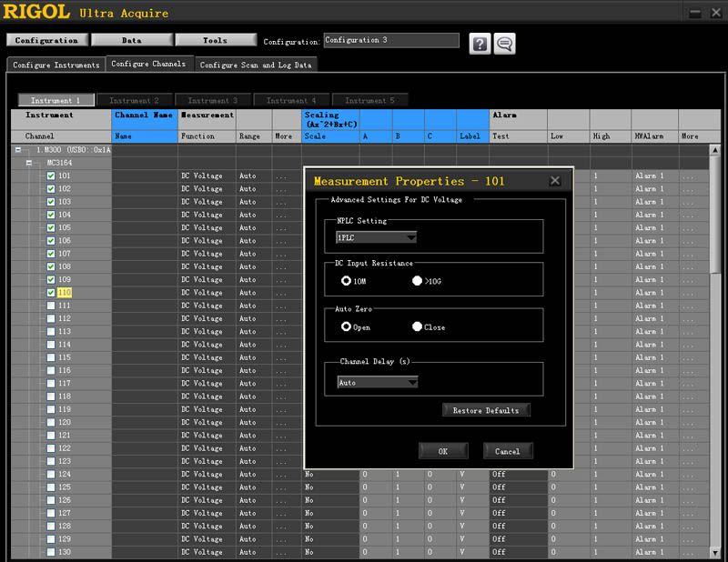
Task: Click the help question mark icon
Action: coord(480,44)
